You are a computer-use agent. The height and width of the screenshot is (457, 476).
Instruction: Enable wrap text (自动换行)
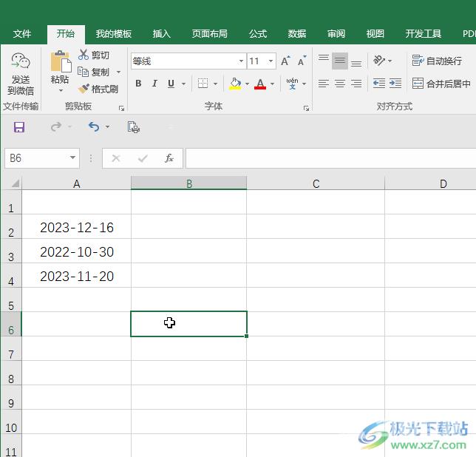[x=437, y=61]
